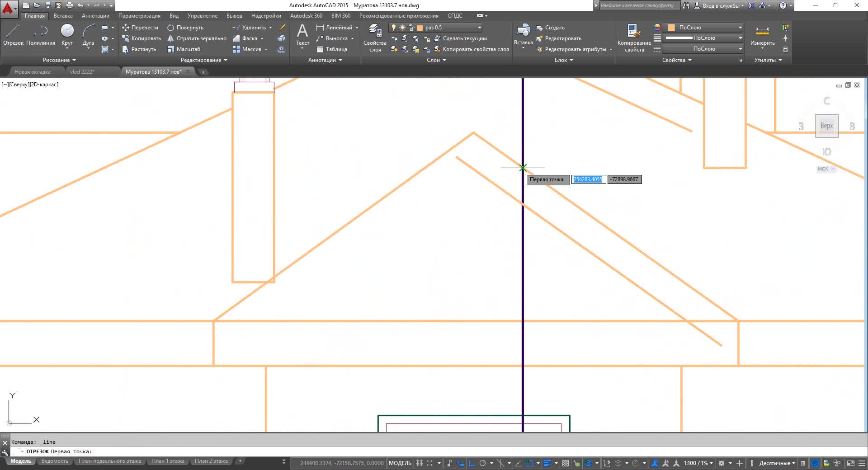Image resolution: width=868 pixels, height=470 pixels.
Task: Click the Растянуть stretch tool
Action: (x=139, y=49)
